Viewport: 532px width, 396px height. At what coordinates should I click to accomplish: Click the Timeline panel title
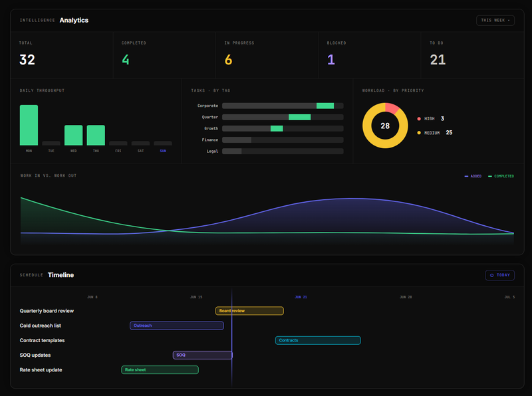[x=61, y=275]
